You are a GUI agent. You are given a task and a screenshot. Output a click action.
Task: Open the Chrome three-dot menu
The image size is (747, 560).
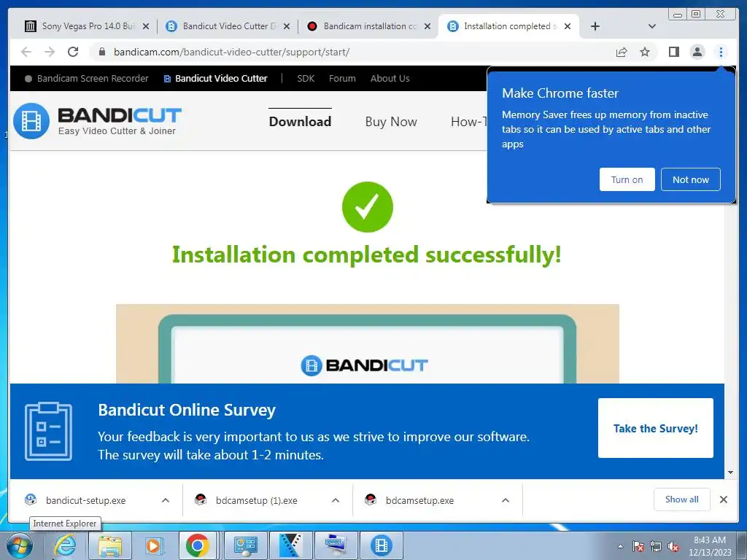(x=721, y=52)
